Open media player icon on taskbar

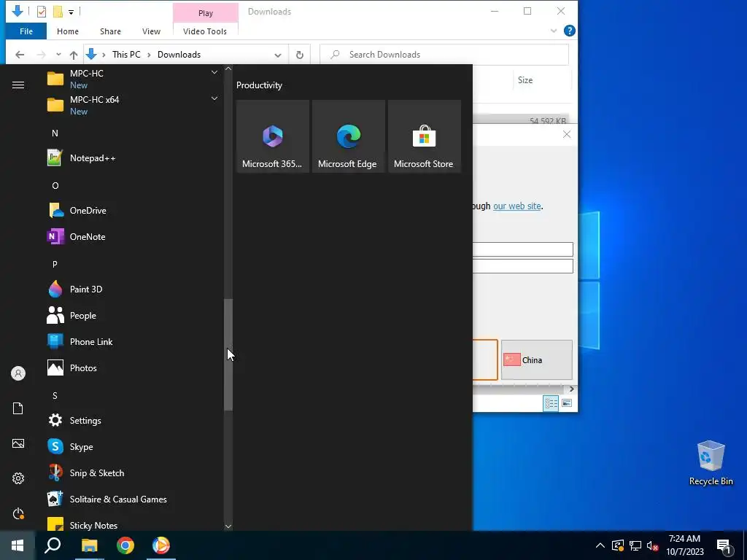point(161,545)
